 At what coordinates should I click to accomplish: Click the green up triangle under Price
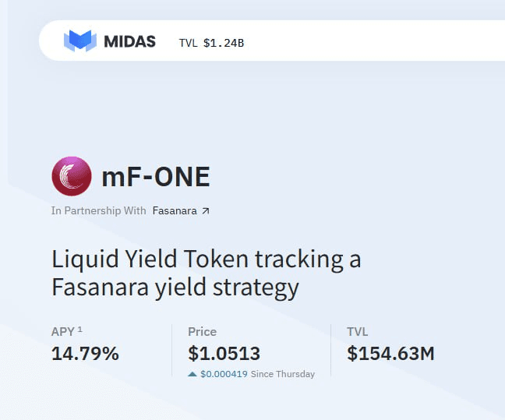click(192, 374)
